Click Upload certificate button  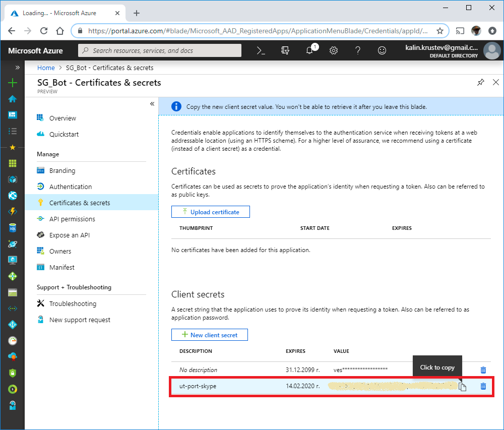click(x=211, y=212)
